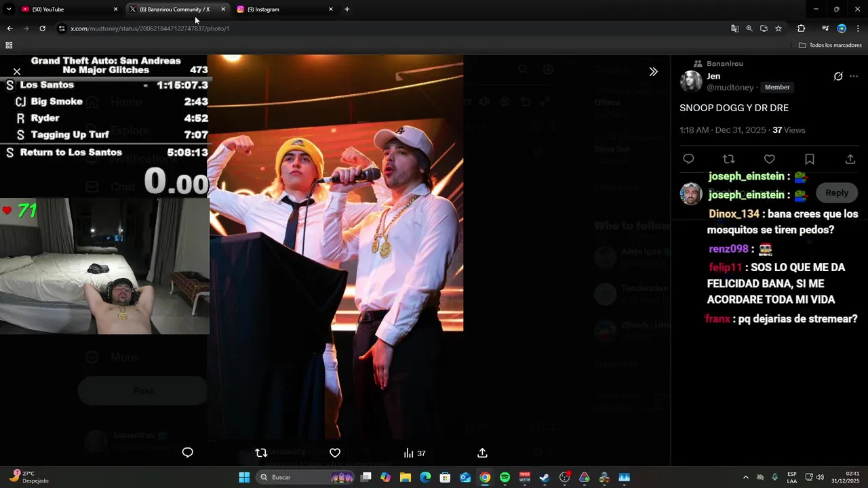Viewport: 868px width, 488px height.
Task: Close the Instagram tab
Action: (331, 9)
